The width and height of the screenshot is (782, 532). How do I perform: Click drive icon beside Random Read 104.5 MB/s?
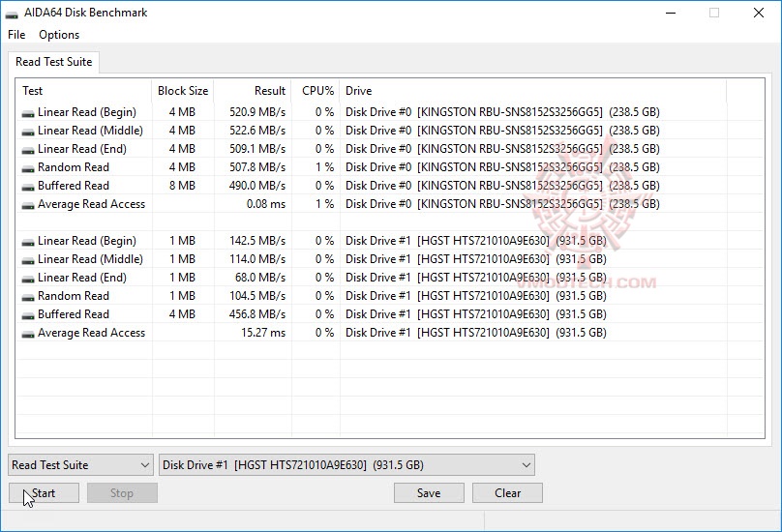[28, 298]
